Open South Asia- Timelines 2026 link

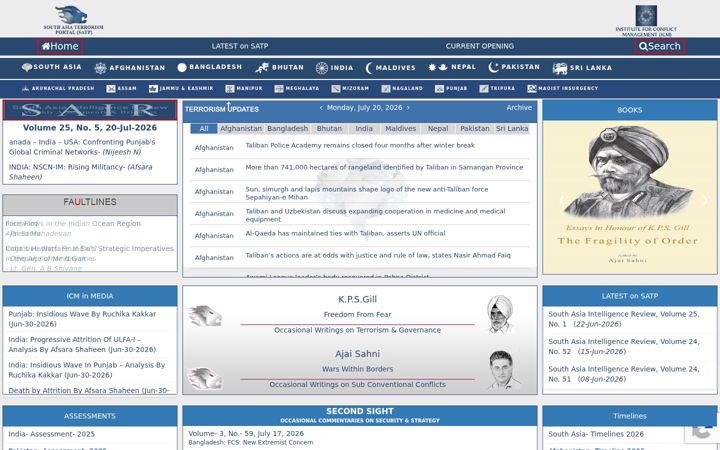pos(596,434)
